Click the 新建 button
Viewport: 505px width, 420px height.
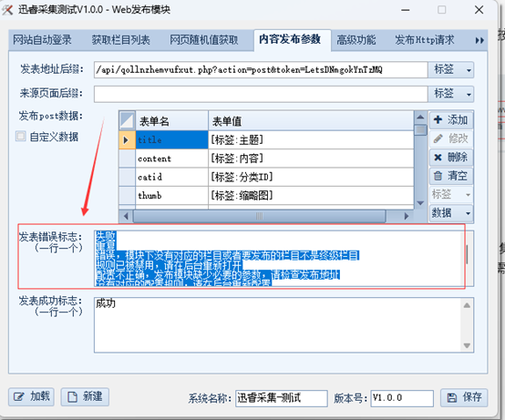tap(85, 396)
